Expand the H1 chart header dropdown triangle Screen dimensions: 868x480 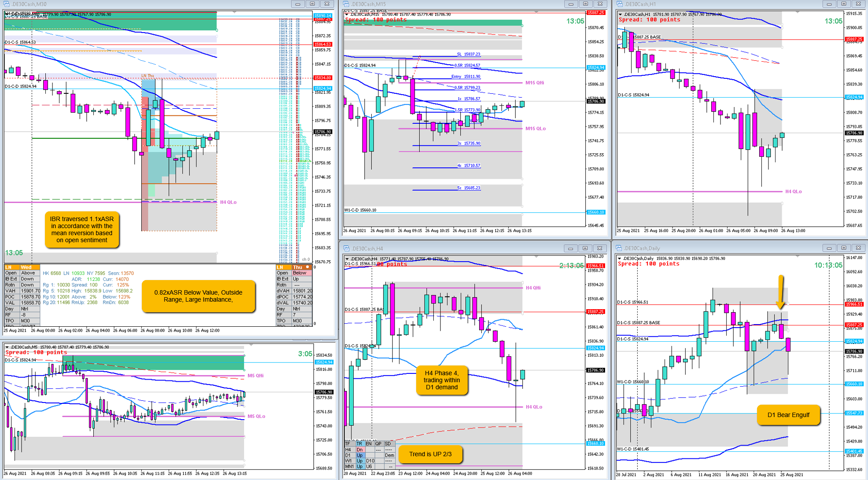pyautogui.click(x=620, y=15)
